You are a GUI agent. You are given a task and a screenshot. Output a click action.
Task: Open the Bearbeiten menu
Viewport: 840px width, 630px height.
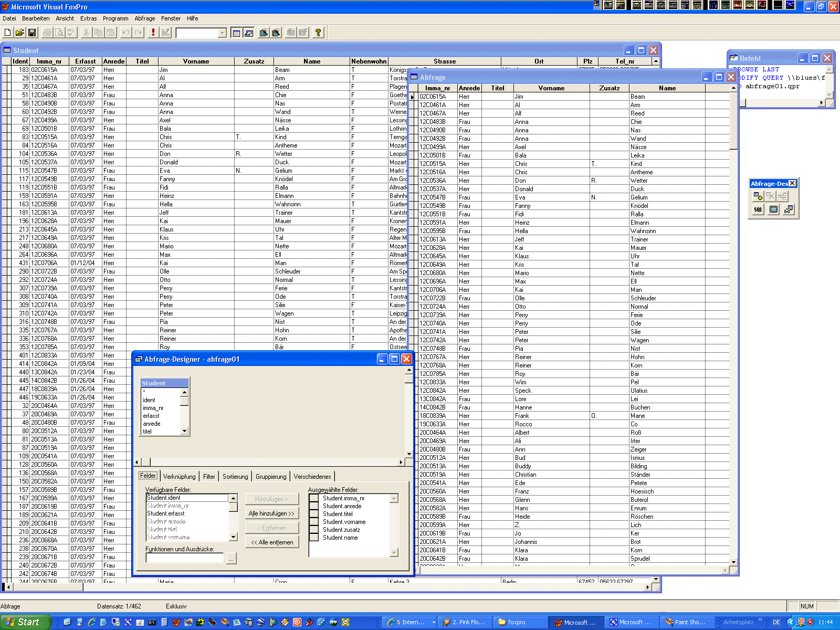[36, 18]
